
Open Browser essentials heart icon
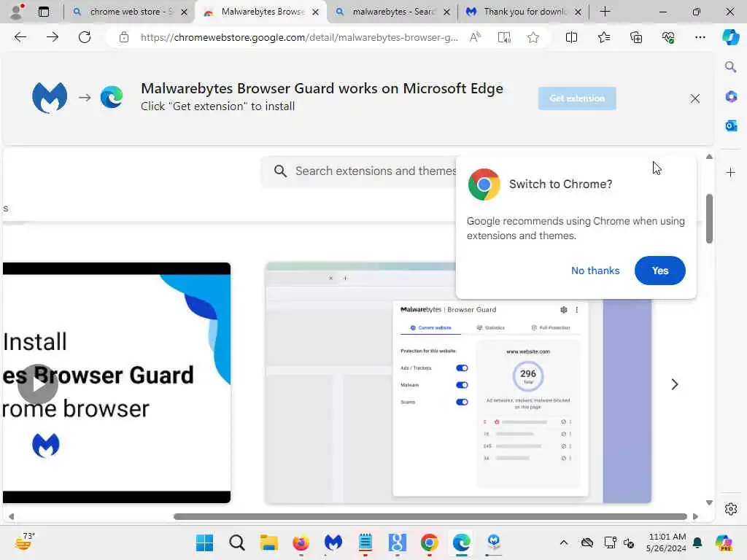pyautogui.click(x=668, y=37)
